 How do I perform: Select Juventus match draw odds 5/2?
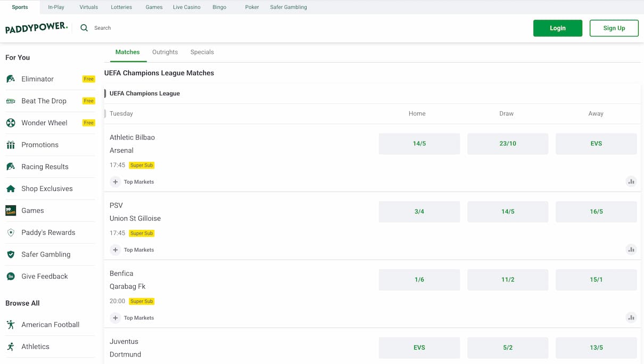(508, 348)
